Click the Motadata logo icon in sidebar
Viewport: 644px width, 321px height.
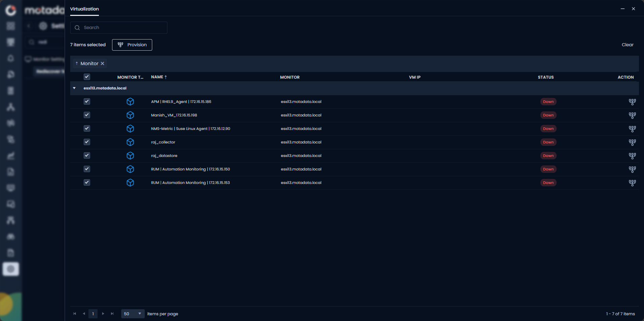[11, 10]
